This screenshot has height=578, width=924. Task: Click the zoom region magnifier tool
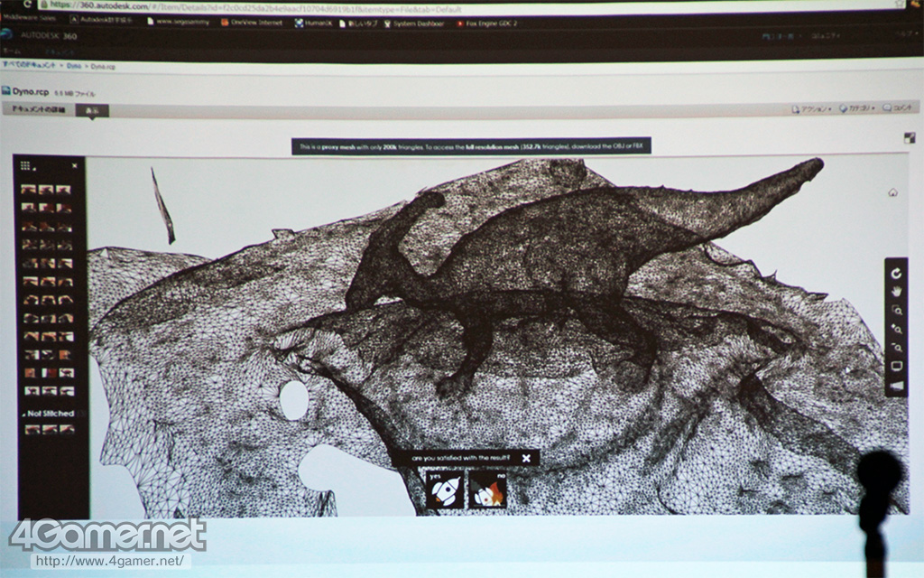click(897, 311)
